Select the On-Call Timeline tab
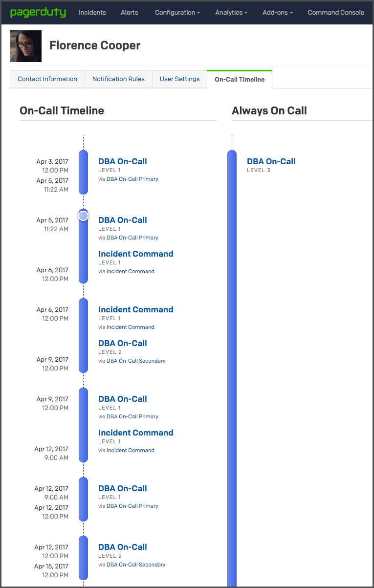The width and height of the screenshot is (374, 588). pyautogui.click(x=240, y=80)
